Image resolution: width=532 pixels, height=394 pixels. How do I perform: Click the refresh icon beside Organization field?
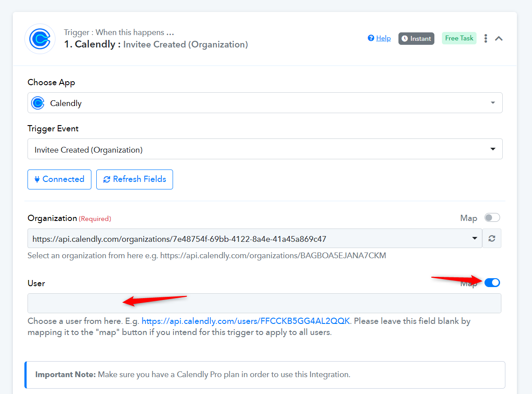(x=492, y=239)
